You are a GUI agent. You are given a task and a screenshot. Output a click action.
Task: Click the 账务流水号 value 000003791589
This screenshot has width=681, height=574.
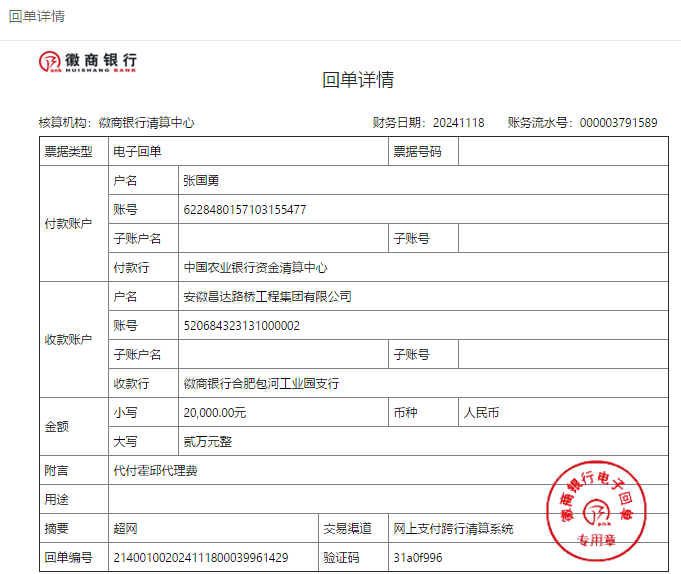(x=618, y=123)
